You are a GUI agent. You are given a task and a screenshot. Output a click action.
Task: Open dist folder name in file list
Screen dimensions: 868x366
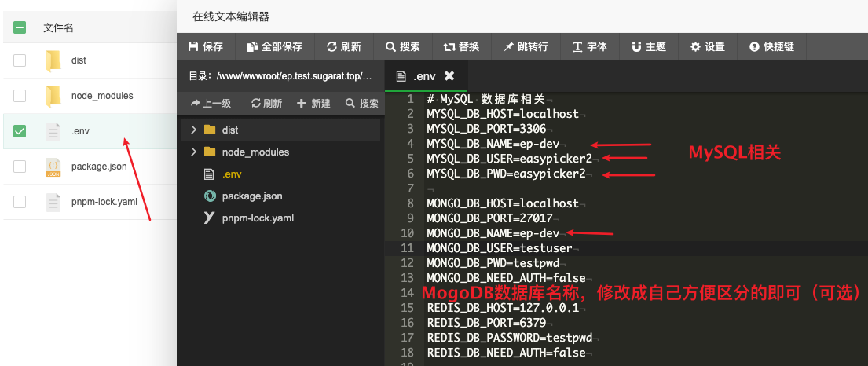click(x=79, y=60)
